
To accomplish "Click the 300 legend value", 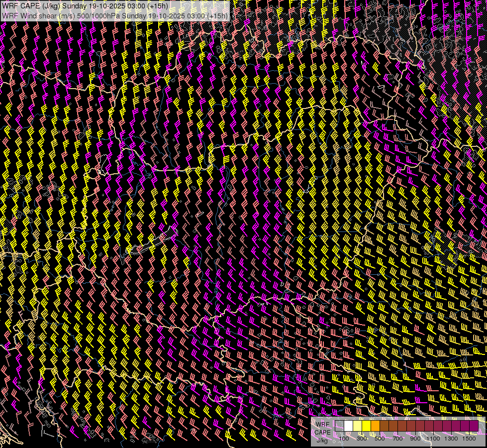I will (x=362, y=439).
